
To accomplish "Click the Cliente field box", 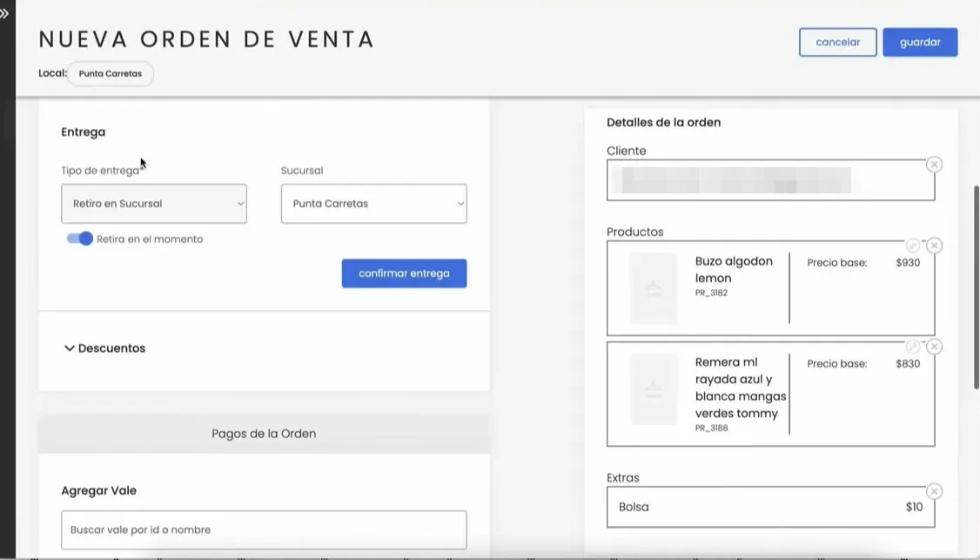I will click(x=770, y=180).
